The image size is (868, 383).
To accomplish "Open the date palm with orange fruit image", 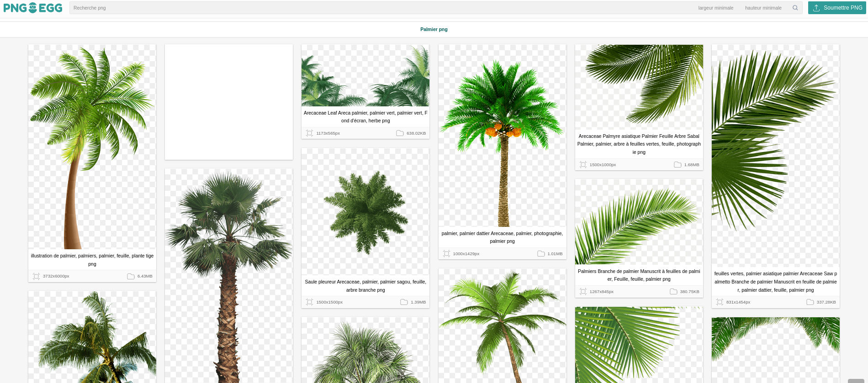I will (x=502, y=137).
